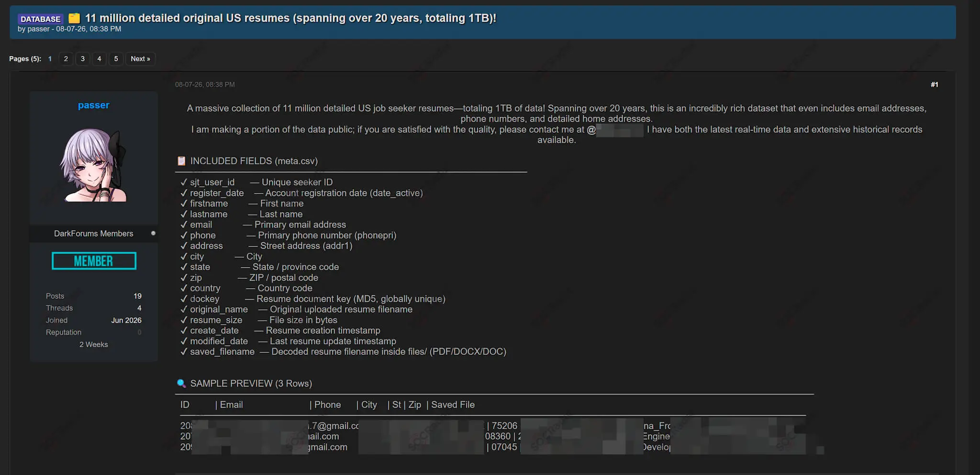Click the 'Primary phone number (phonepri)' description
980x475 pixels.
tap(327, 235)
